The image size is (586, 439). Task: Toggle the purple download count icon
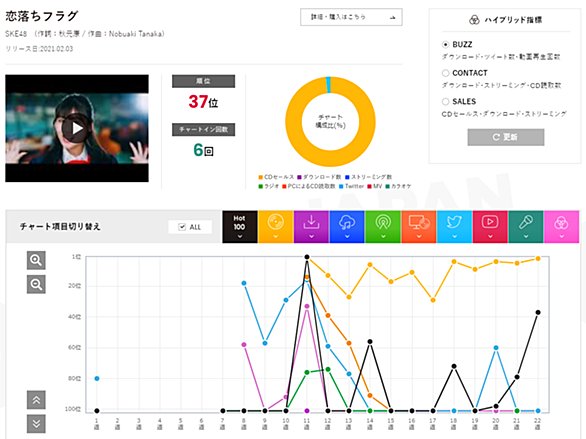311,227
